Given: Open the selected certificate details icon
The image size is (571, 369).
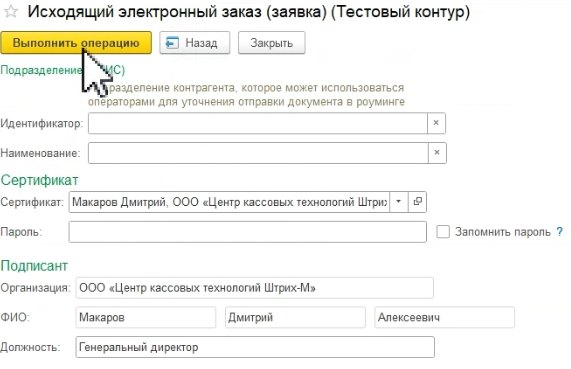Looking at the screenshot, I should pos(417,202).
